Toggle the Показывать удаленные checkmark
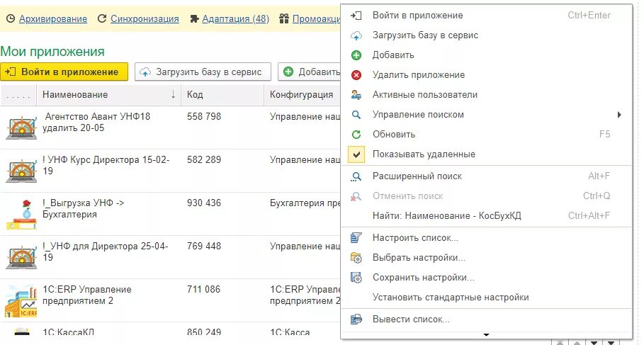This screenshot has width=644, height=345. click(x=356, y=154)
